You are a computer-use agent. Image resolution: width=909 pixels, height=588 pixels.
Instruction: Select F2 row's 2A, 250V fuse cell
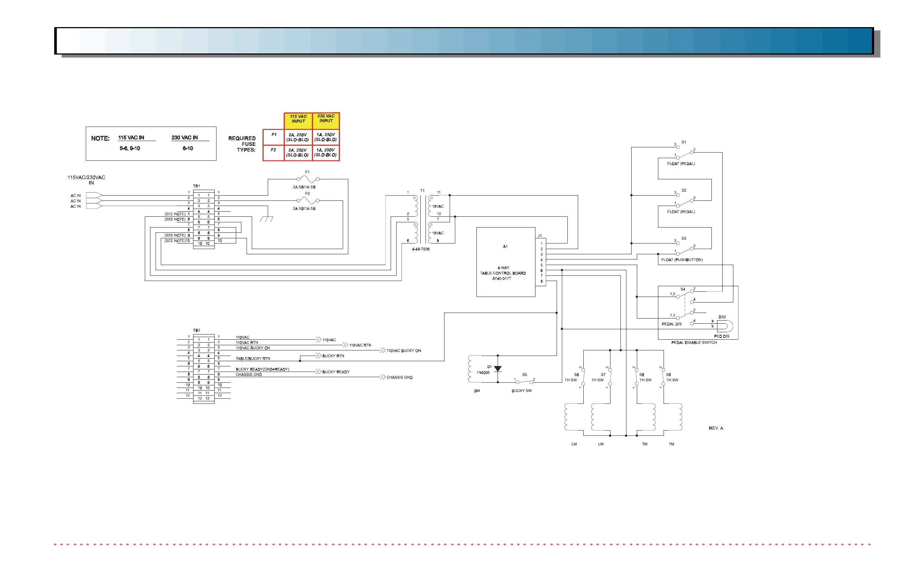point(297,152)
